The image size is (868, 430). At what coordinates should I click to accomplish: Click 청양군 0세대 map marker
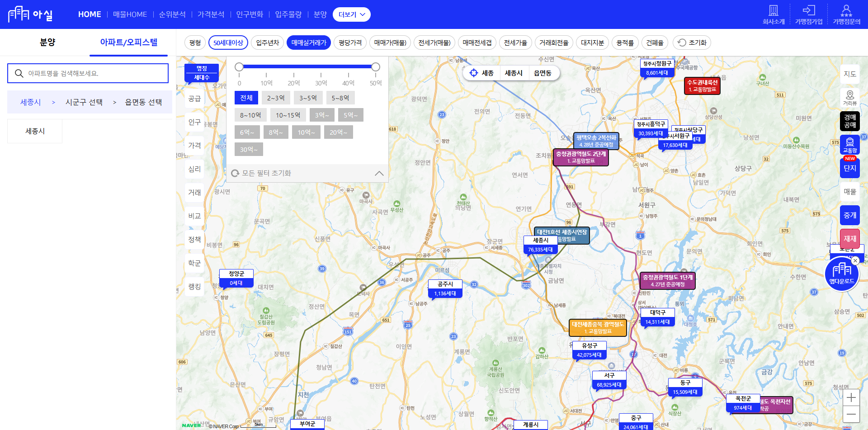tap(236, 279)
